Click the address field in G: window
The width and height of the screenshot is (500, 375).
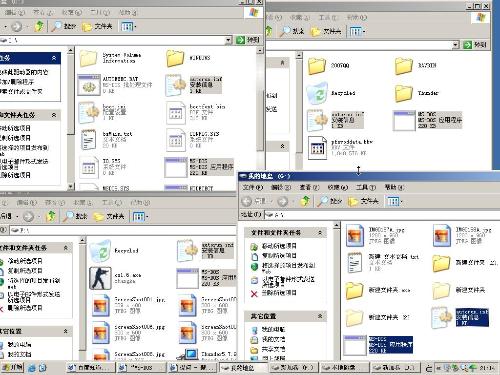382,215
